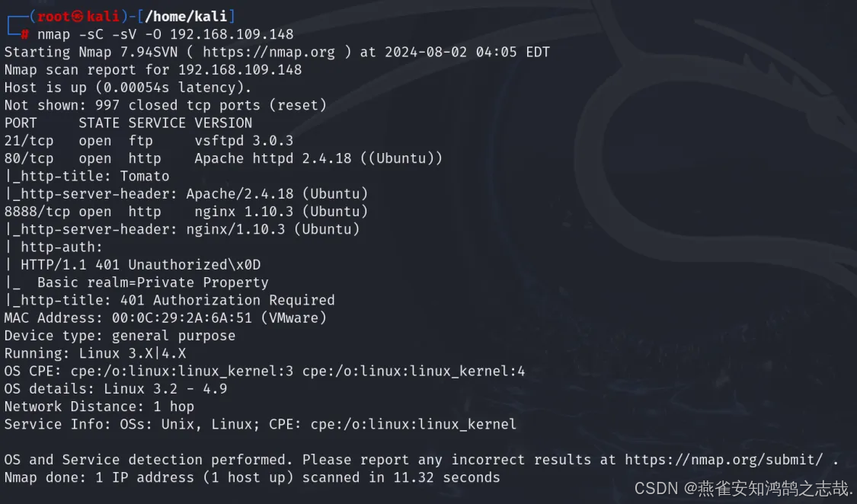Select Apache httpd 2.4.18 version text
Screen dimensions: 857x504
click(273, 159)
